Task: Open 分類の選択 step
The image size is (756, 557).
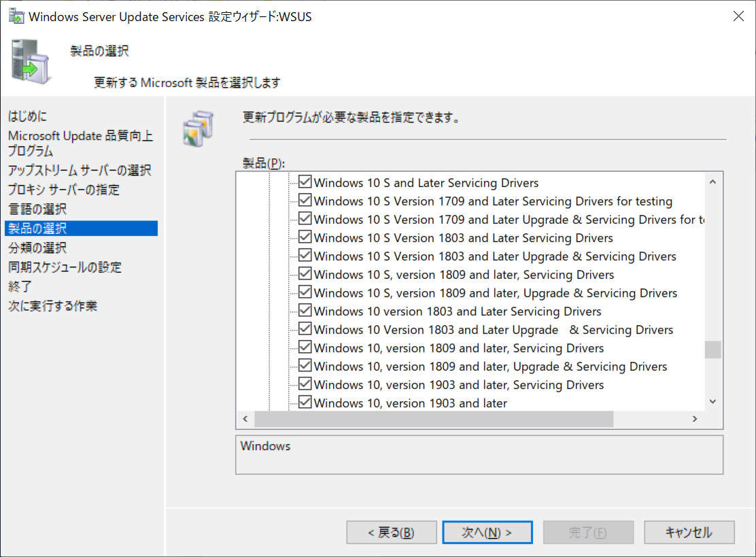Action: point(37,248)
